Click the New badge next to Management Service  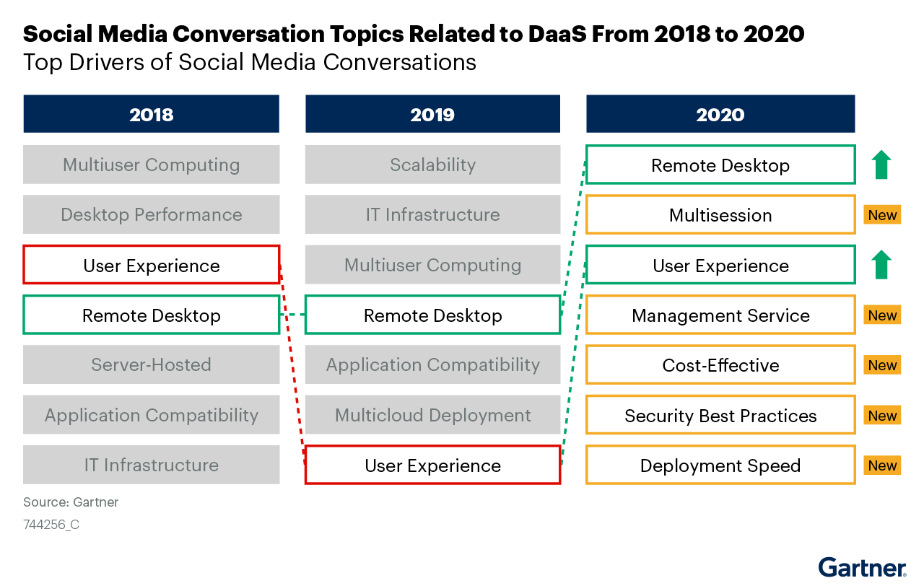882,315
